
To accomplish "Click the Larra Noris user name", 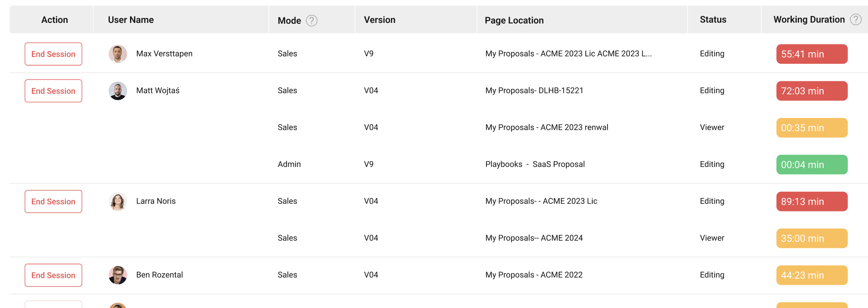I will (156, 201).
